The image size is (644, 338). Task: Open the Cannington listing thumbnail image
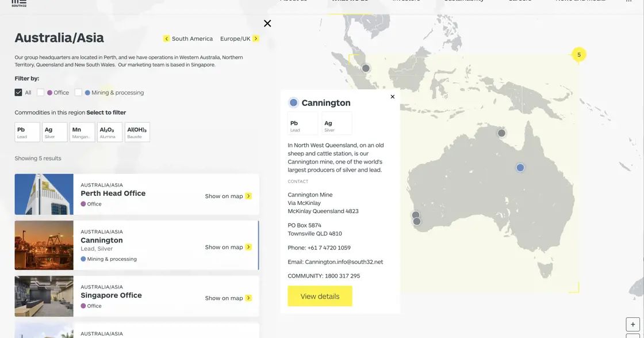pyautogui.click(x=44, y=245)
